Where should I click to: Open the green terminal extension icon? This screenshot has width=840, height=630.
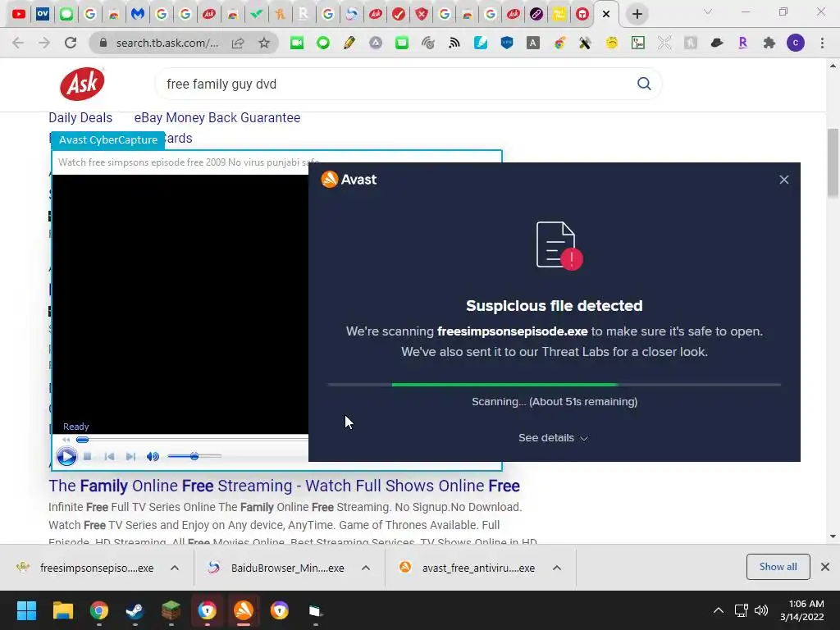(x=638, y=43)
